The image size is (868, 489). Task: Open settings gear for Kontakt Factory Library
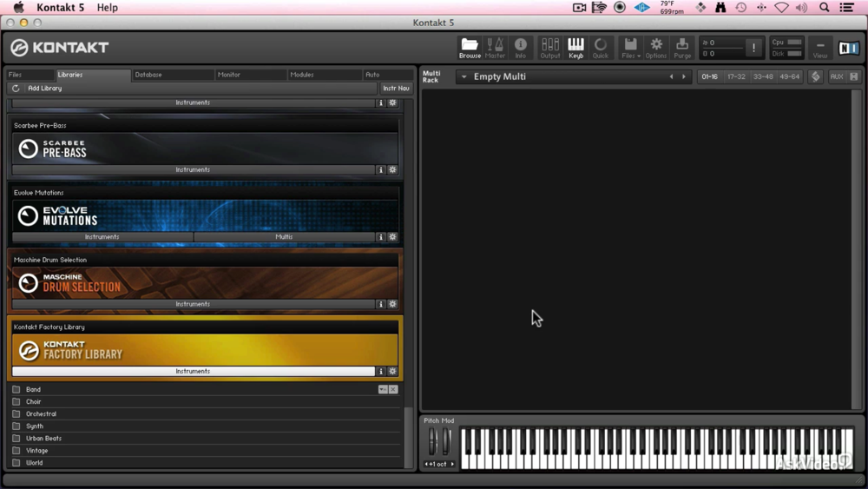392,371
